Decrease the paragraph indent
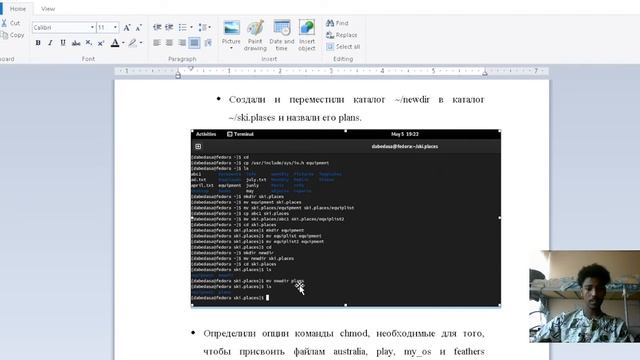The height and width of the screenshot is (360, 640). click(157, 27)
